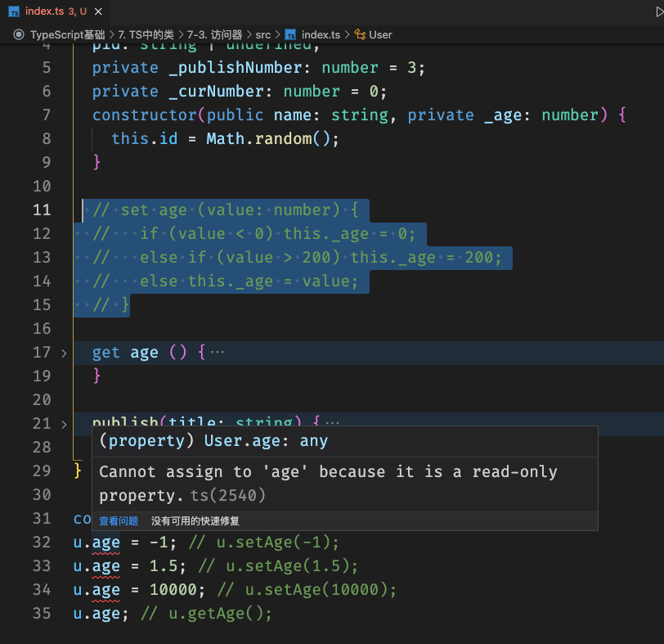Click 查看问题 link in hover popup
The width and height of the screenshot is (664, 644).
(119, 520)
